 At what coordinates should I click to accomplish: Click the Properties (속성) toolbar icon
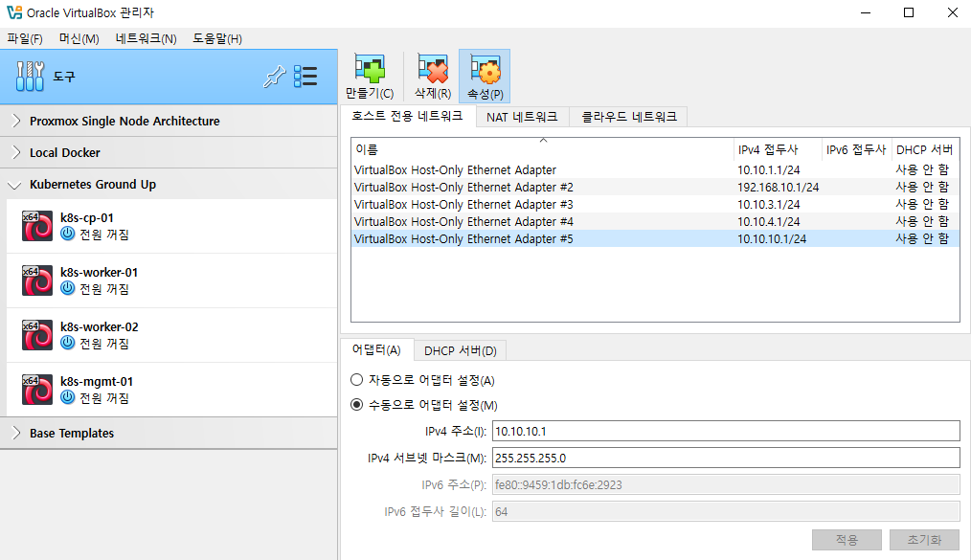pos(485,68)
